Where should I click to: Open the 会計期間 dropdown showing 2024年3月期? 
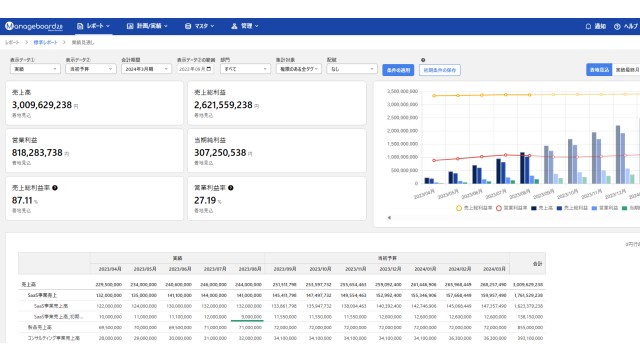(146, 69)
